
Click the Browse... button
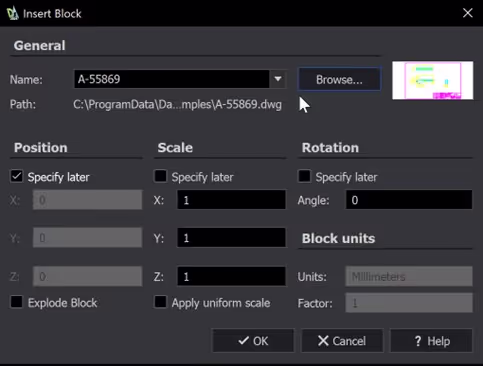[x=339, y=79]
